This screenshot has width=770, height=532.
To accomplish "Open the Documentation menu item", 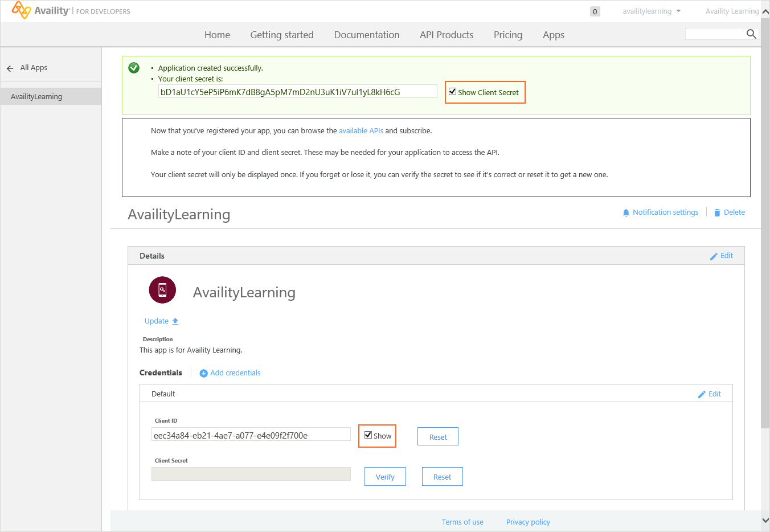I will [367, 35].
